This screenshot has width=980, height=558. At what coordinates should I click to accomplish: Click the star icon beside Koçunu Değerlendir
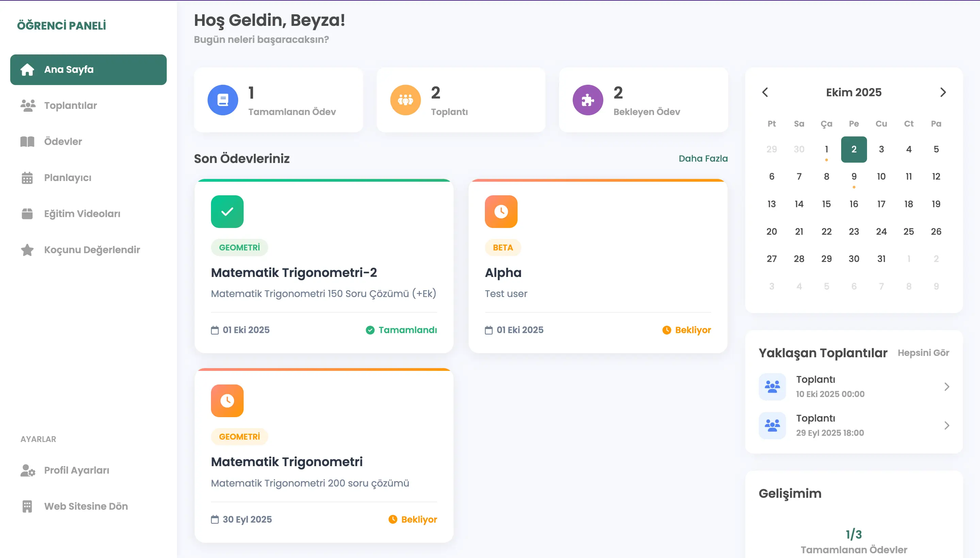point(27,250)
